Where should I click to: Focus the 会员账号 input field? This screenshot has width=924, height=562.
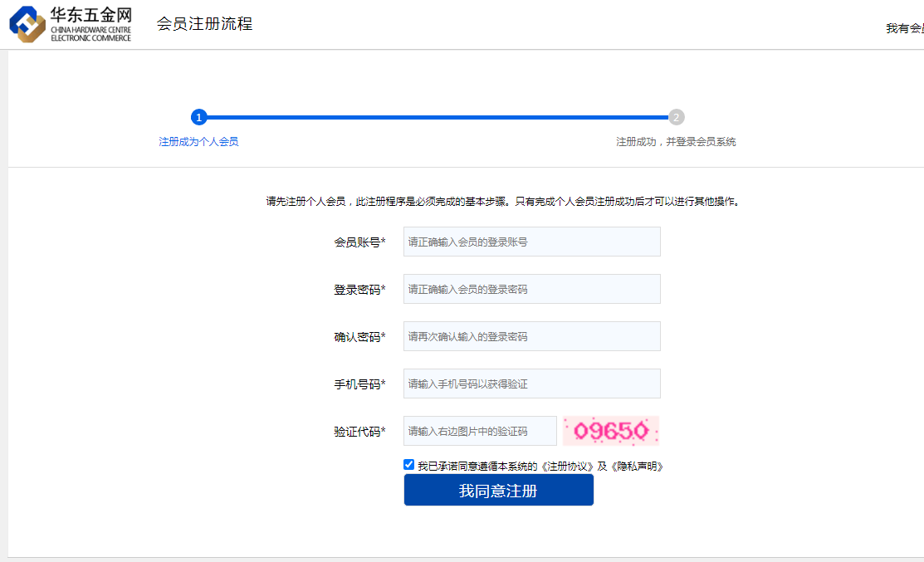click(x=531, y=242)
